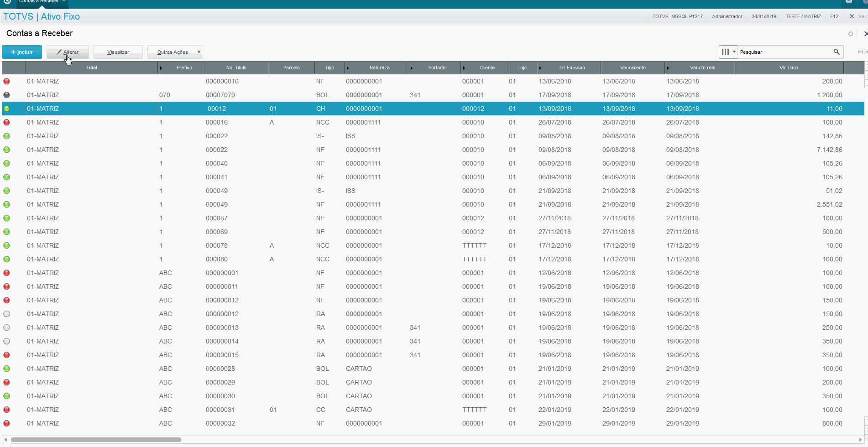Click prefix 070 cell in título 00007070 row

pyautogui.click(x=165, y=95)
